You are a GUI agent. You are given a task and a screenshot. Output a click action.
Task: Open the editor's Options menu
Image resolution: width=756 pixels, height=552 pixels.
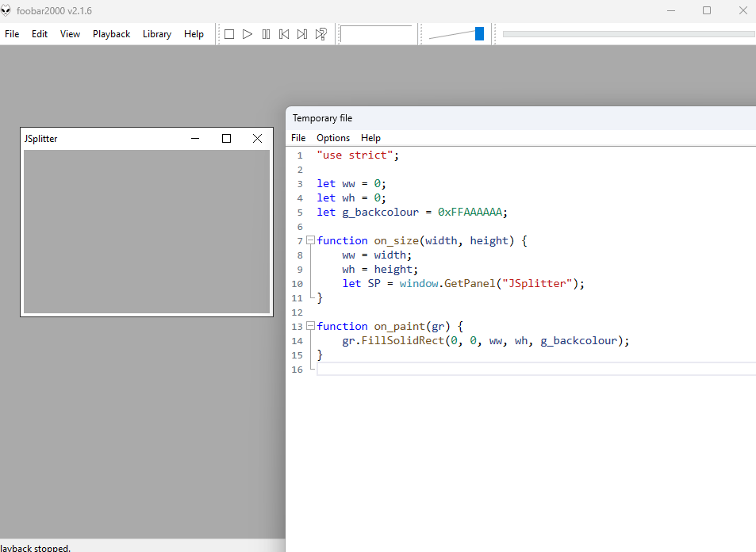(x=333, y=138)
